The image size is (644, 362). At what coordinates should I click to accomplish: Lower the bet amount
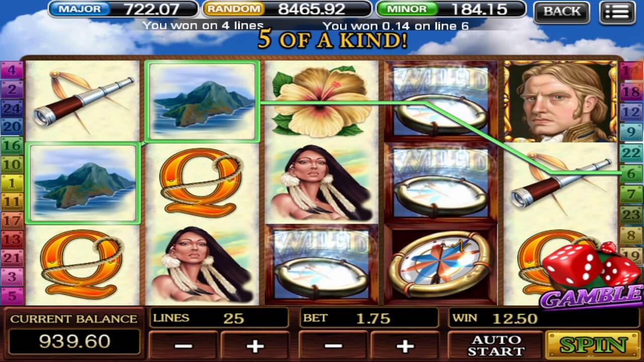[333, 345]
